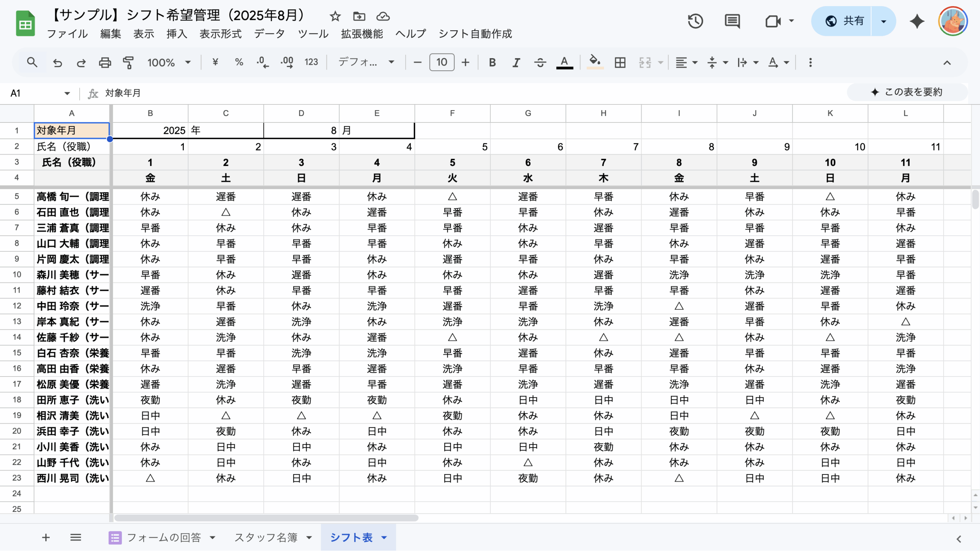Click the font size input field
The image size is (980, 551).
click(441, 62)
